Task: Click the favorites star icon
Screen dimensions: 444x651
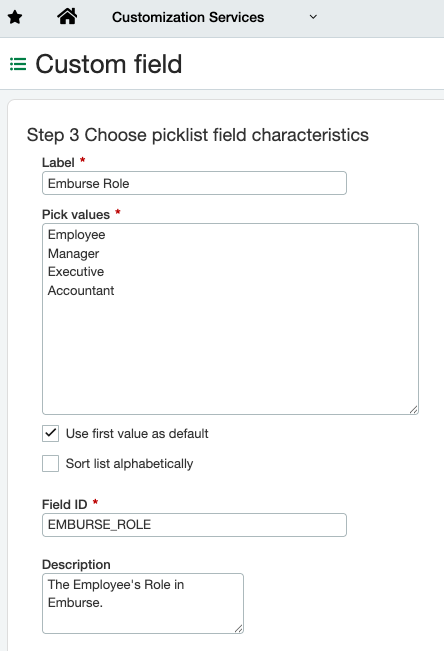Action: tap(15, 17)
